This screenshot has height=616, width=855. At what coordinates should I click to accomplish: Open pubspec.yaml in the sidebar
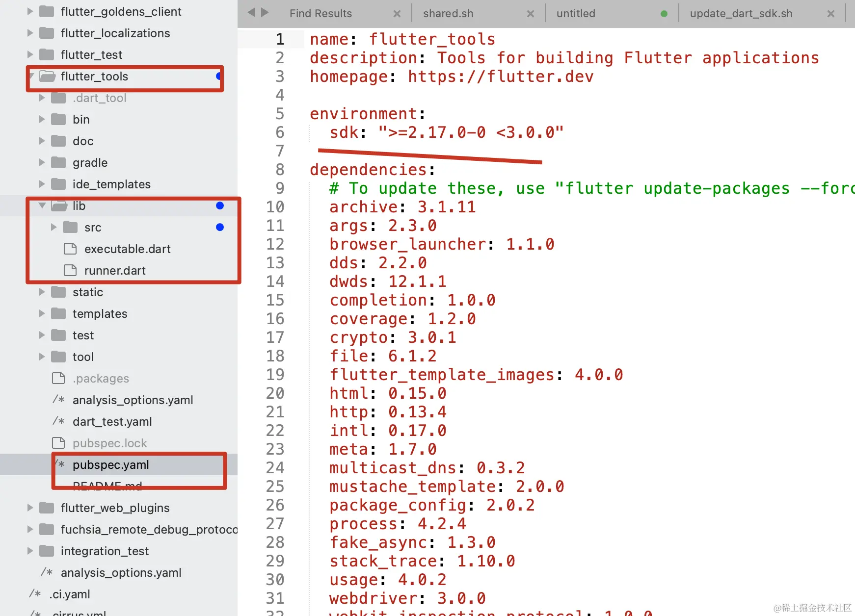pyautogui.click(x=110, y=464)
